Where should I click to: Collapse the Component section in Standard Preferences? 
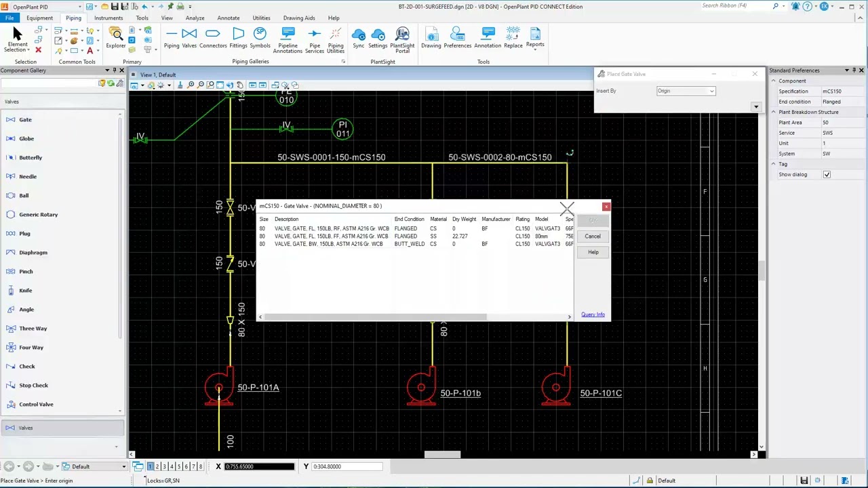(x=773, y=81)
